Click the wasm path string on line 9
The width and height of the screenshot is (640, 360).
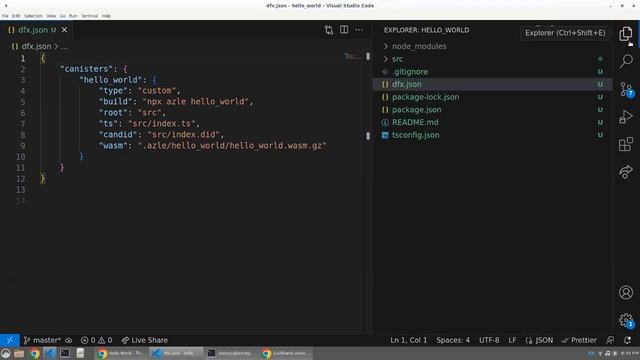(x=232, y=146)
